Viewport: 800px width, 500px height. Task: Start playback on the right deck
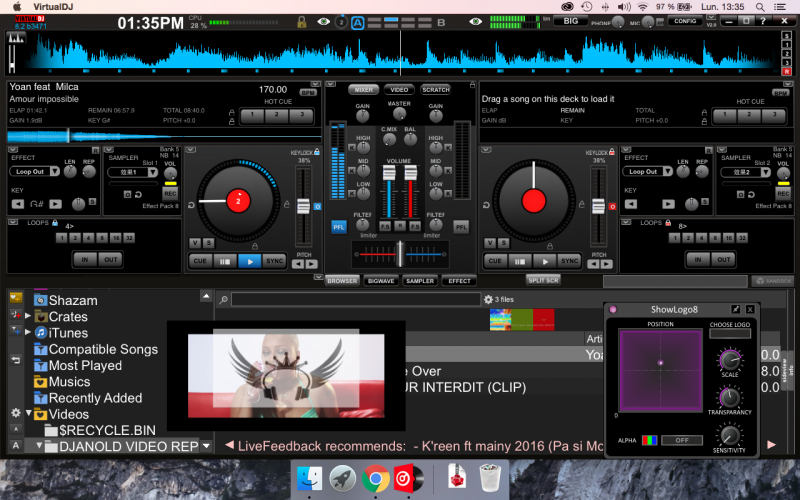pyautogui.click(x=545, y=261)
